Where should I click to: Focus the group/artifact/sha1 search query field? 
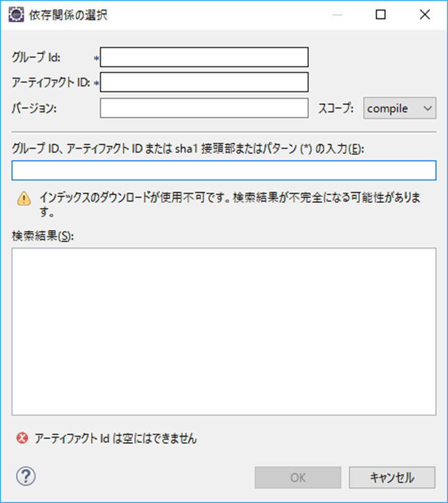[x=224, y=171]
